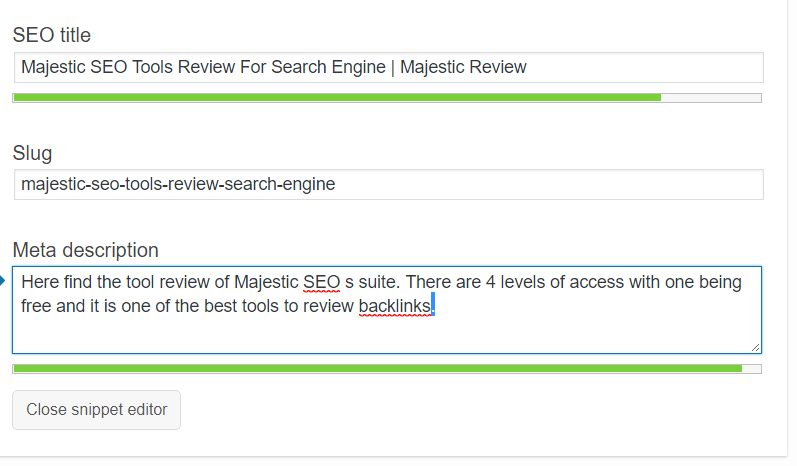Click the resize handle of Meta description box
This screenshot has width=797, height=466.
[755, 348]
